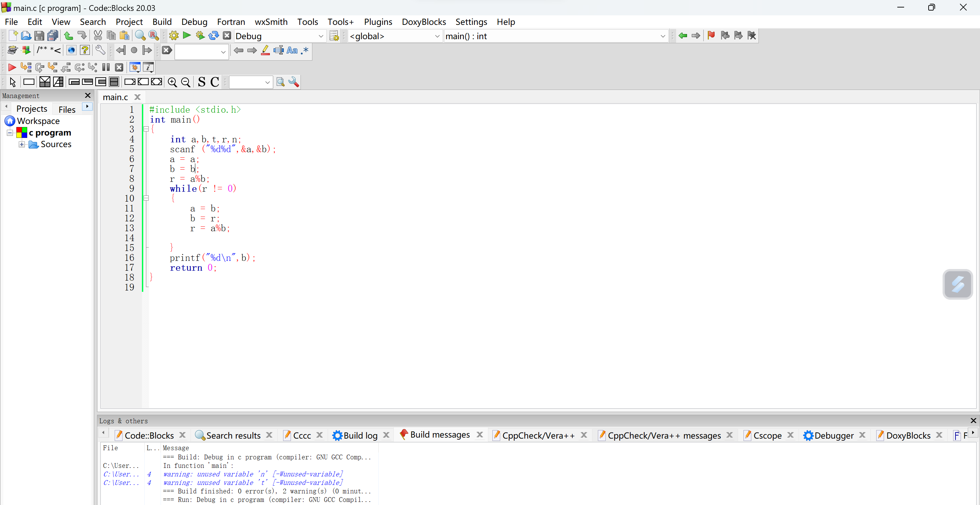The width and height of the screenshot is (980, 505).
Task: Close the main.c editor tab
Action: [138, 97]
